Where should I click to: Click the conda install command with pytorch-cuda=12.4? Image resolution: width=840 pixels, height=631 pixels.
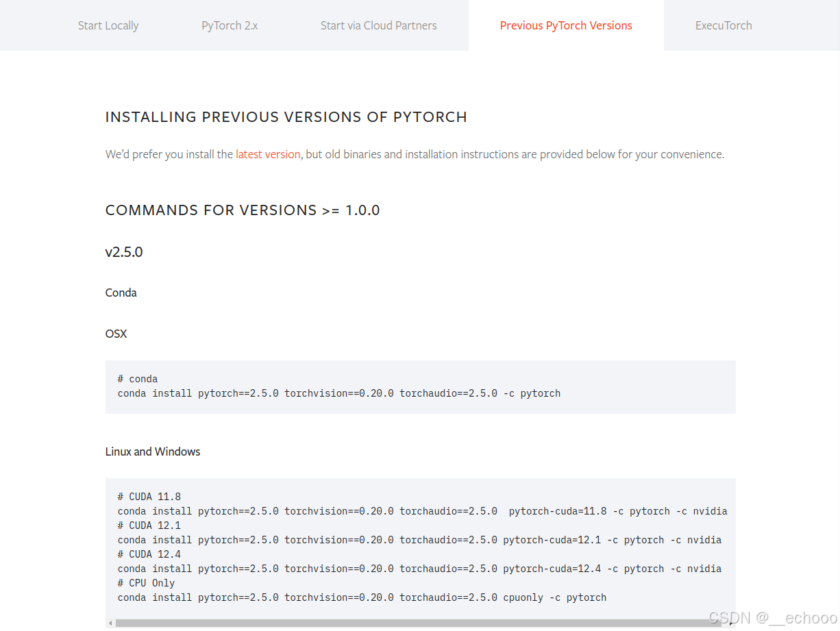coord(419,569)
